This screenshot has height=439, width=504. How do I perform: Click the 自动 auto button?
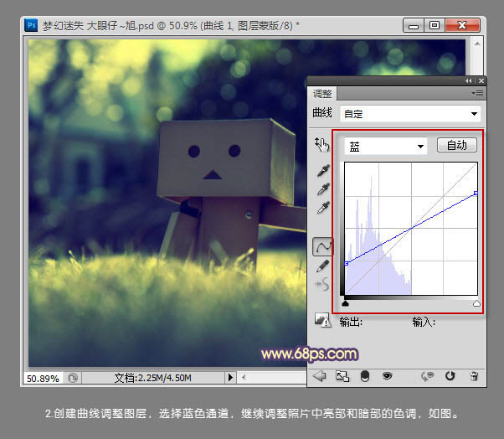(x=457, y=146)
